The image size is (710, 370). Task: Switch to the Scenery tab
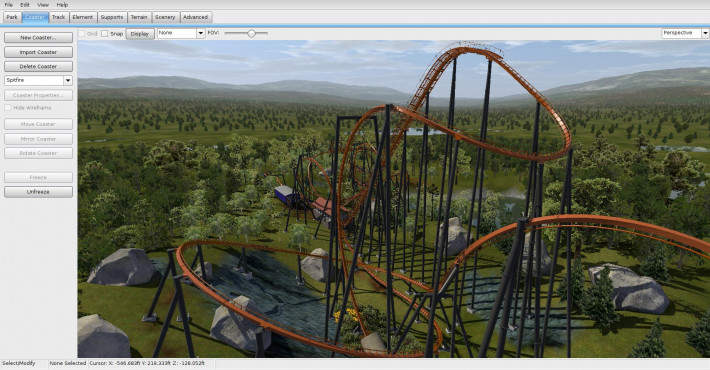(165, 17)
